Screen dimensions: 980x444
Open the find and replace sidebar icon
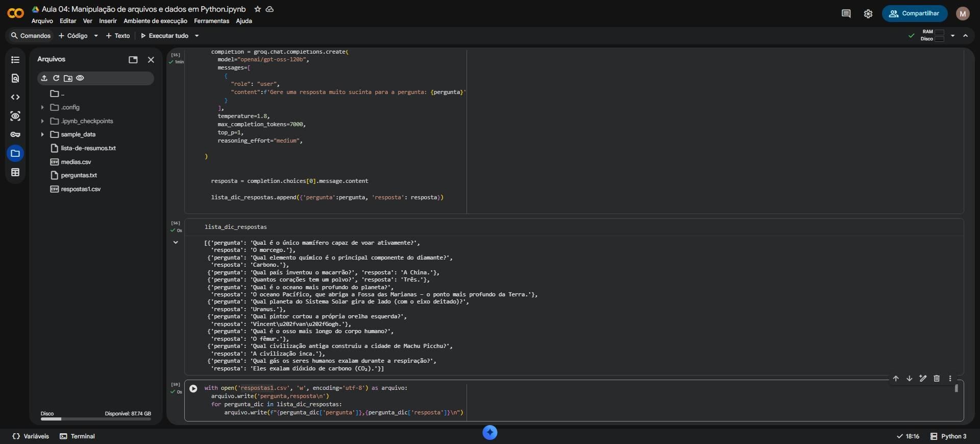[x=15, y=78]
